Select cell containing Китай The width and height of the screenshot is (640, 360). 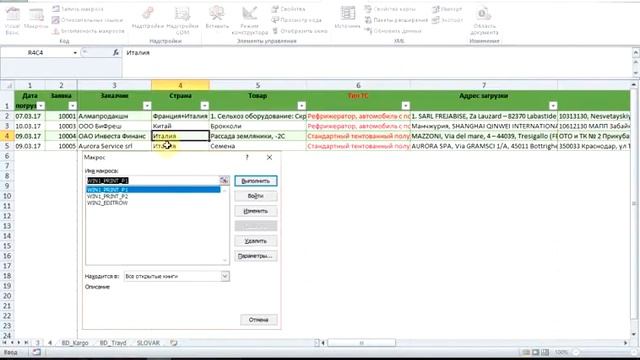pyautogui.click(x=180, y=126)
